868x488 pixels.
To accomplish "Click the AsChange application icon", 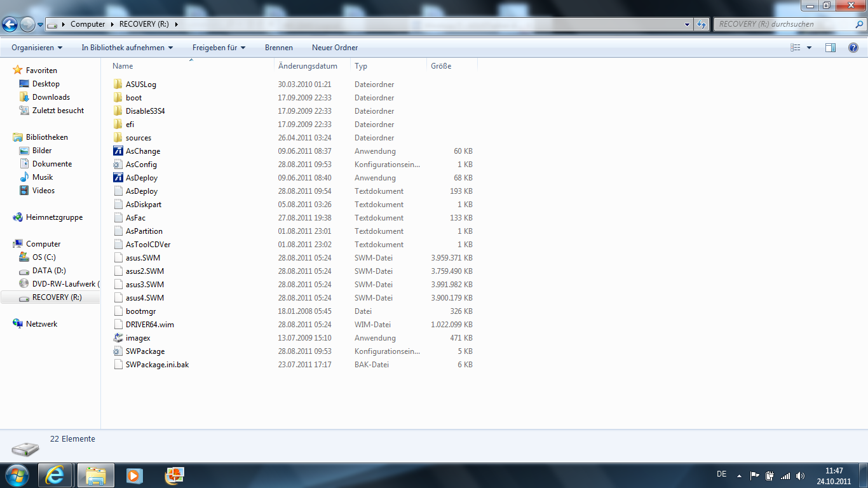I will point(118,151).
